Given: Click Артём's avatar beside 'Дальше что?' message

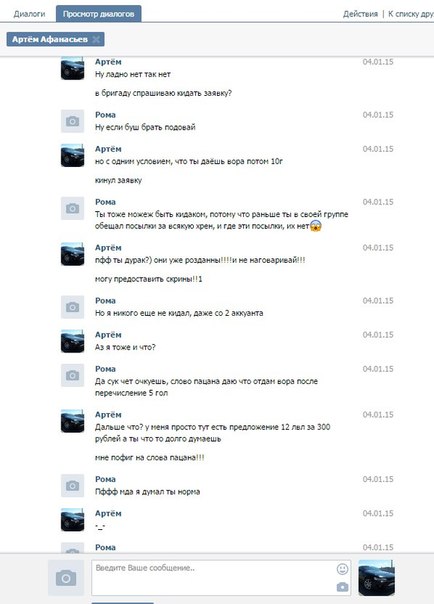Looking at the screenshot, I should click(72, 421).
